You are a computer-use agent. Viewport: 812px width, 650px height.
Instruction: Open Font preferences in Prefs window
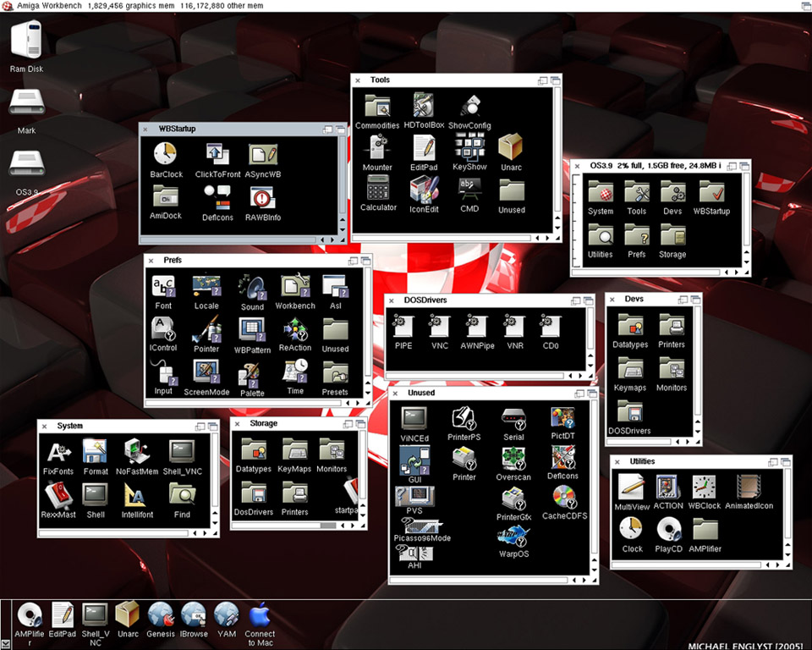[163, 287]
